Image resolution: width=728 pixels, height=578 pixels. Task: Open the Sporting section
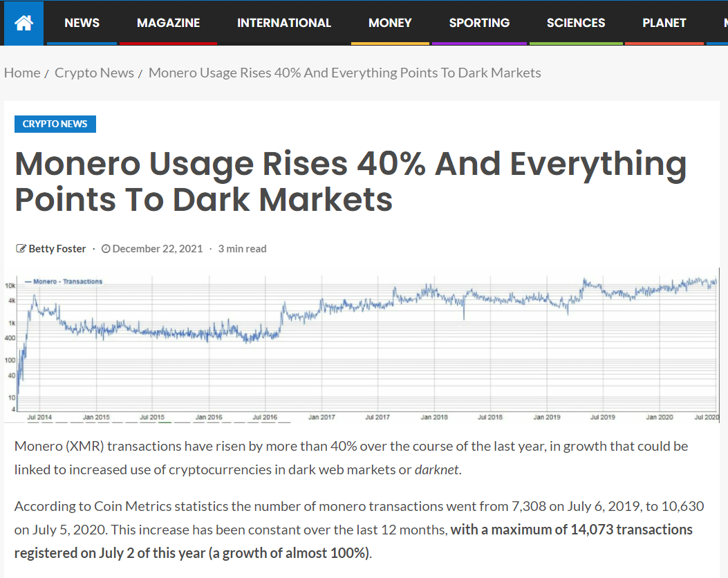click(479, 23)
